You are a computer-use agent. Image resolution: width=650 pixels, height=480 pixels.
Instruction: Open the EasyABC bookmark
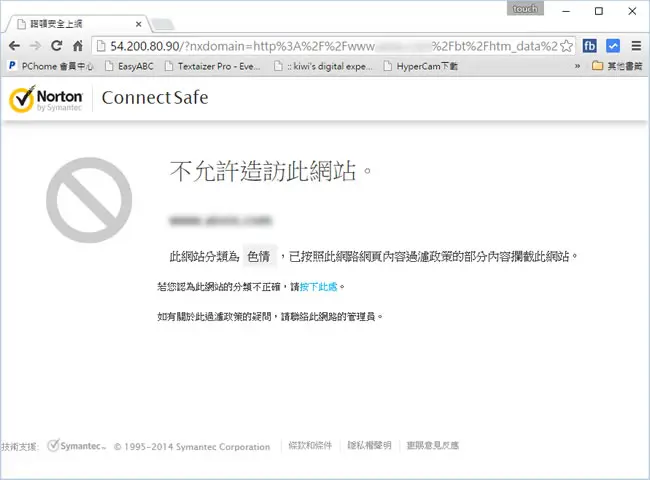tap(129, 66)
